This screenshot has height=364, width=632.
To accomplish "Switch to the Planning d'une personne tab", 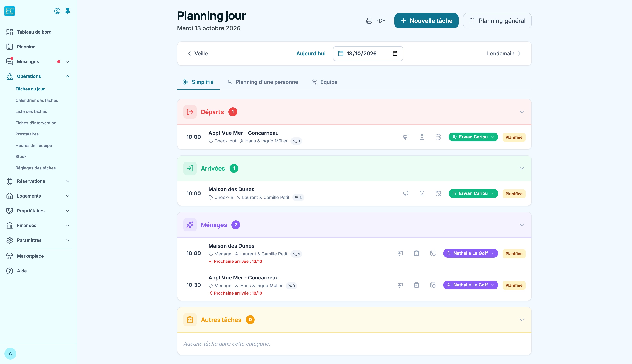I will coord(263,82).
